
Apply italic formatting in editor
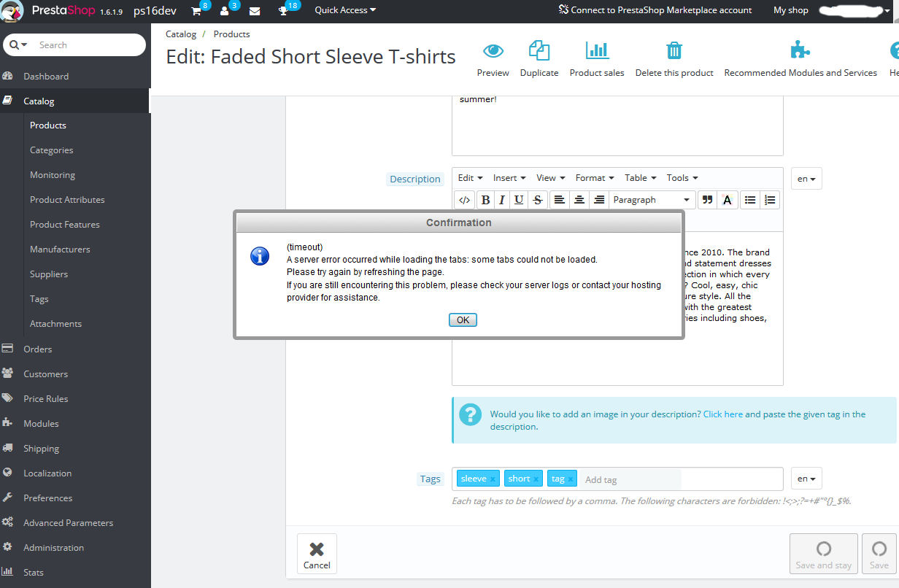click(x=502, y=200)
